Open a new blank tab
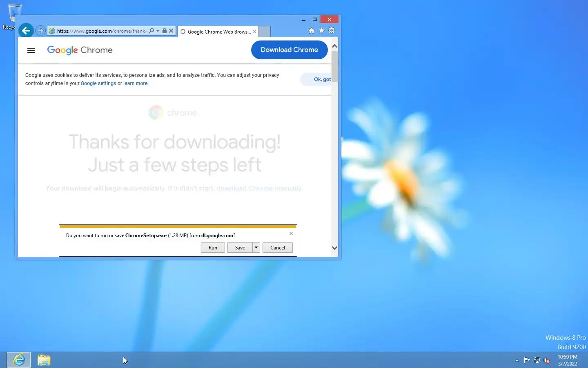This screenshot has height=368, width=588. pyautogui.click(x=265, y=31)
